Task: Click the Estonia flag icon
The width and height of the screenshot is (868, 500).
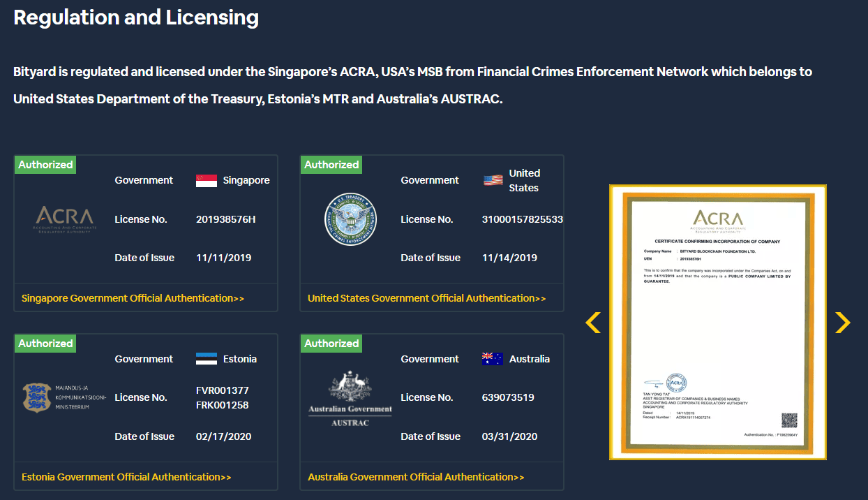Action: [x=207, y=359]
